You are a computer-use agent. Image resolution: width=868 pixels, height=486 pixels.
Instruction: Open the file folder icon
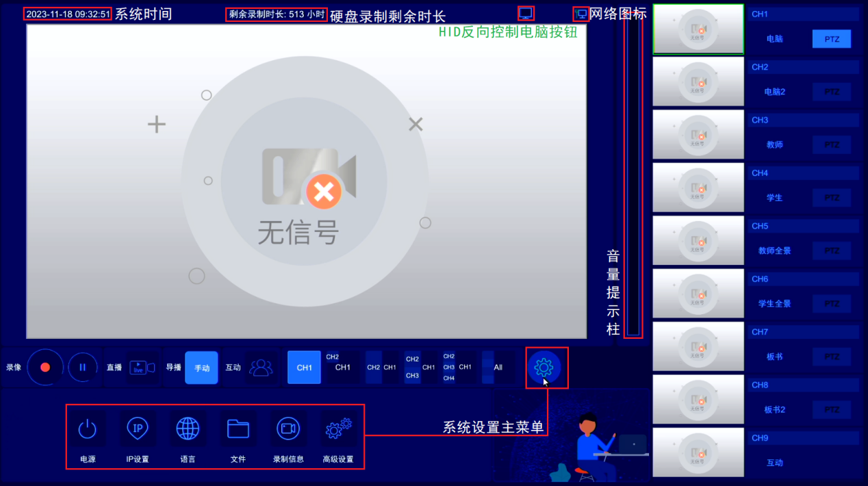(238, 429)
